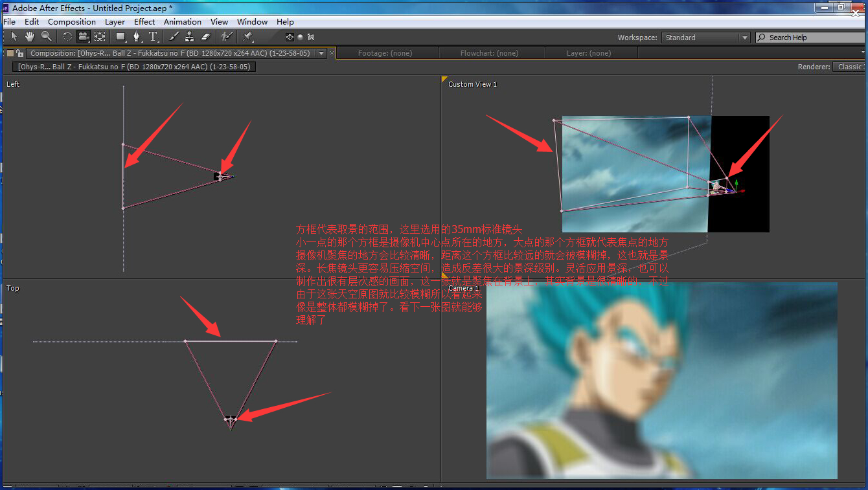Open the Window menu
Screen dimensions: 868x490
[252, 21]
